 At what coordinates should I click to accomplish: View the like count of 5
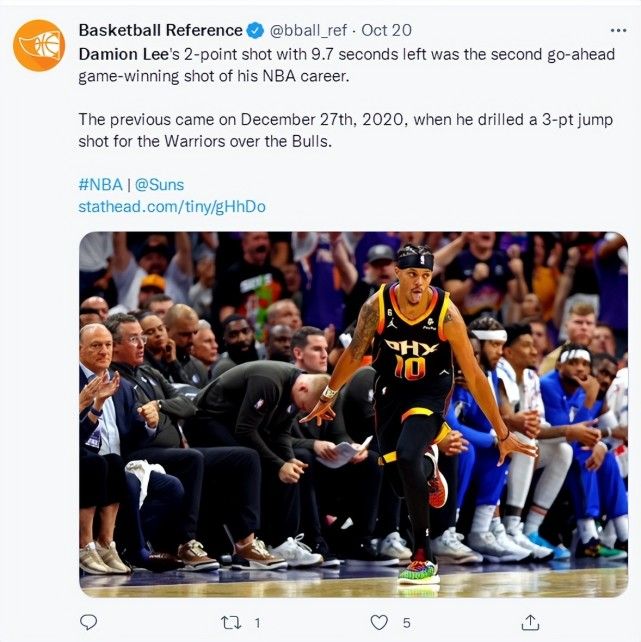406,623
